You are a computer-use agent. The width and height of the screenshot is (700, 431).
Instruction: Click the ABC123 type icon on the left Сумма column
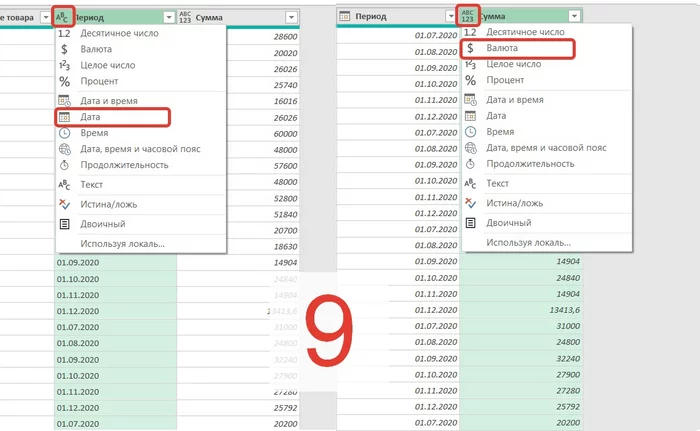point(185,17)
